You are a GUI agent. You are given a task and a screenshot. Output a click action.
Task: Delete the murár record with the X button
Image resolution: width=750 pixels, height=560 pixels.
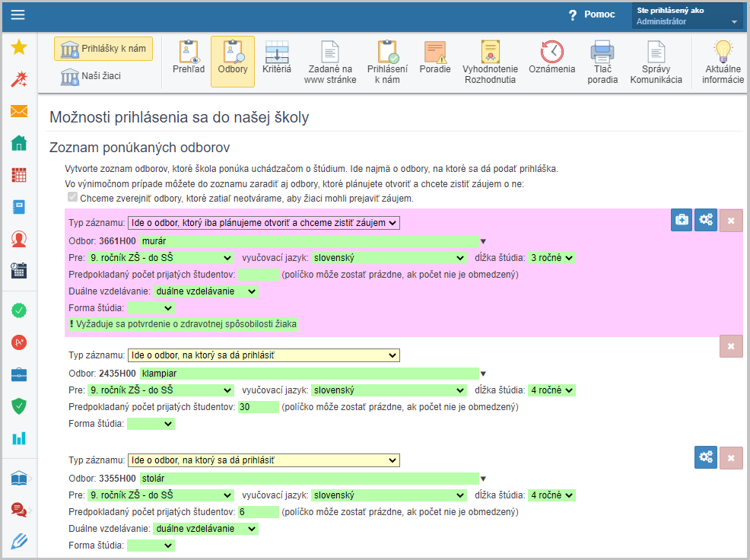coord(731,220)
